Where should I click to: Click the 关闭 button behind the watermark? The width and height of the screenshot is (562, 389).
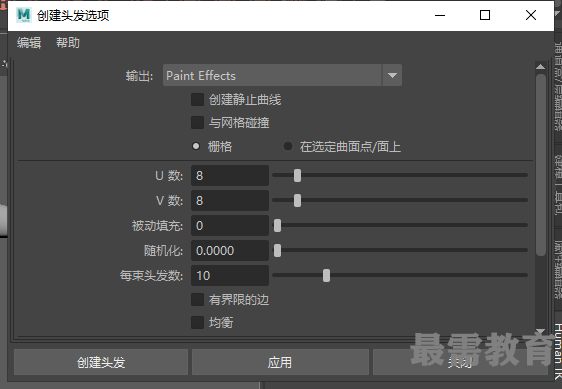(460, 362)
